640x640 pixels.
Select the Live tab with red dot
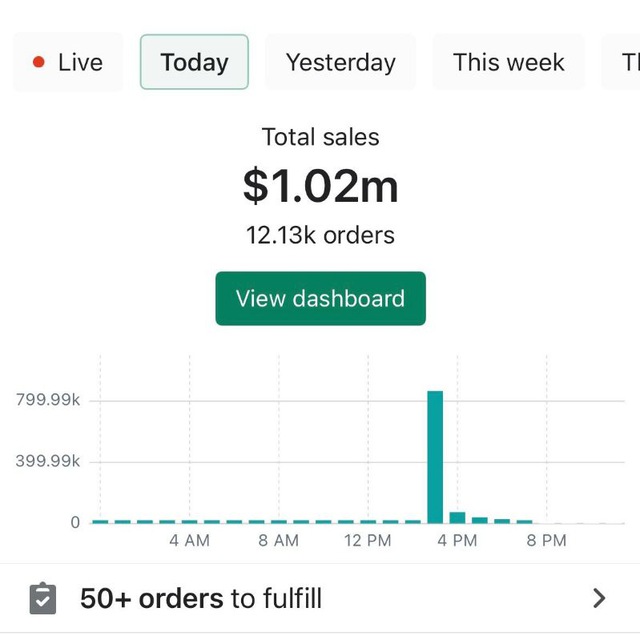click(68, 62)
